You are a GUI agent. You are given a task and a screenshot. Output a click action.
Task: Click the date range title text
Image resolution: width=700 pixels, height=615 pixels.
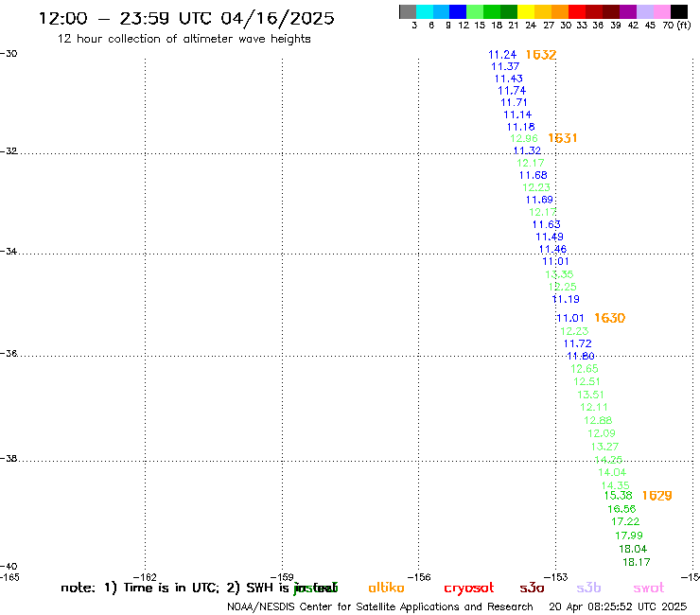tap(186, 18)
